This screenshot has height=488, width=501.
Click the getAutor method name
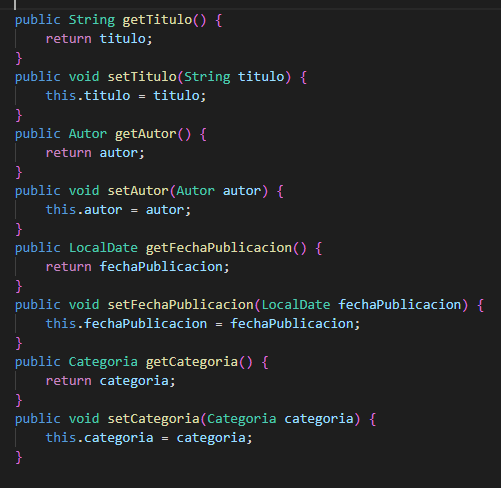[x=146, y=134]
